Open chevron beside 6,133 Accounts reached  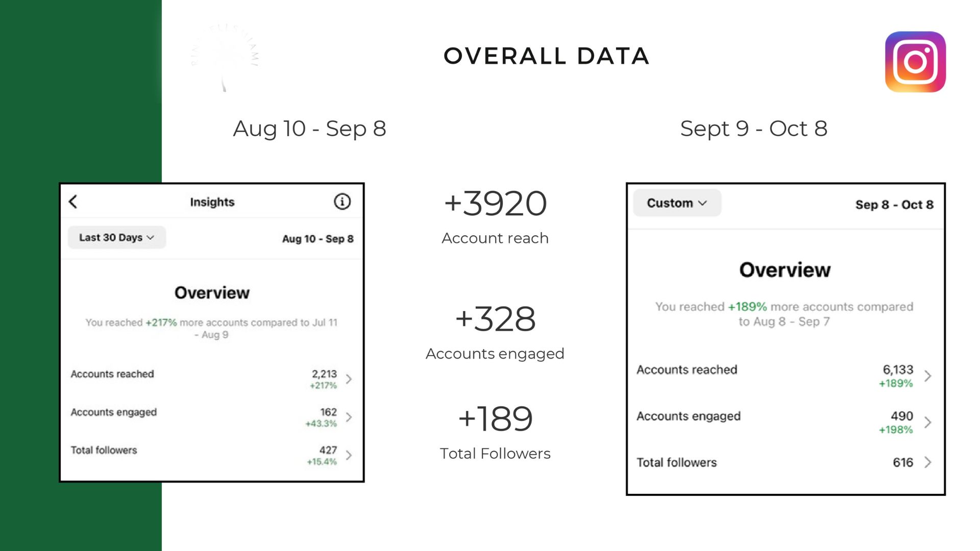point(928,376)
